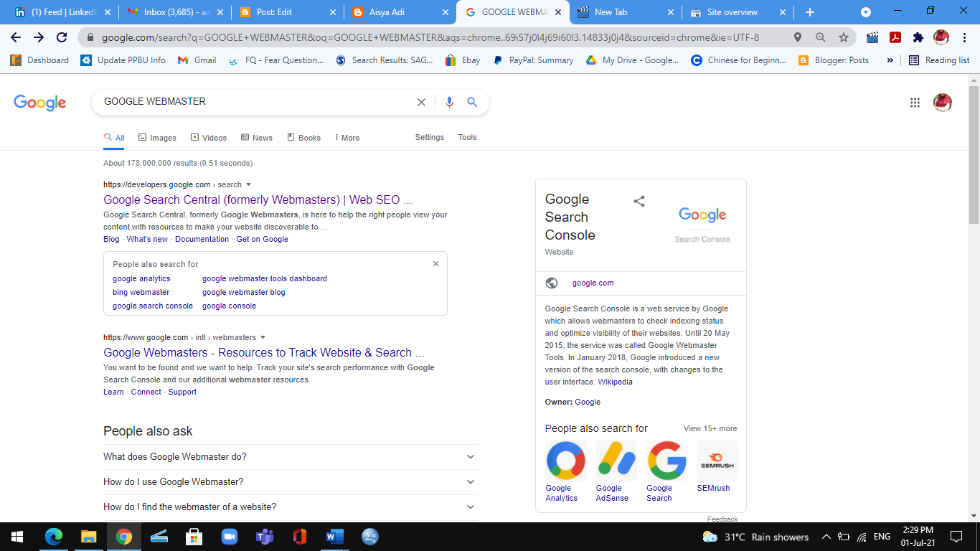Open the SEMrush thumbnail
Image resolution: width=980 pixels, height=551 pixels.
717,461
